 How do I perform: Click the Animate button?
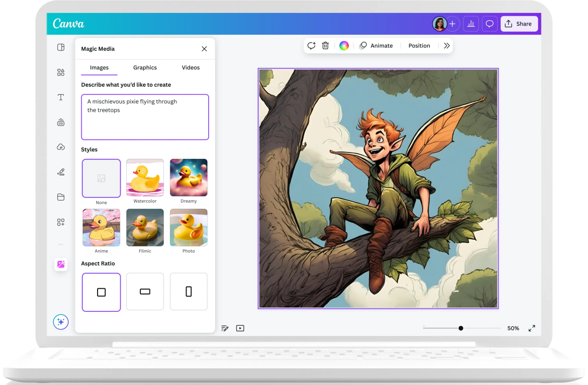376,46
